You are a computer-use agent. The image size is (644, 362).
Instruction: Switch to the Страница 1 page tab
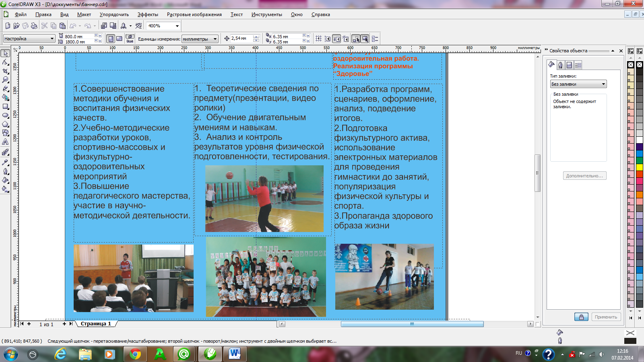(96, 323)
